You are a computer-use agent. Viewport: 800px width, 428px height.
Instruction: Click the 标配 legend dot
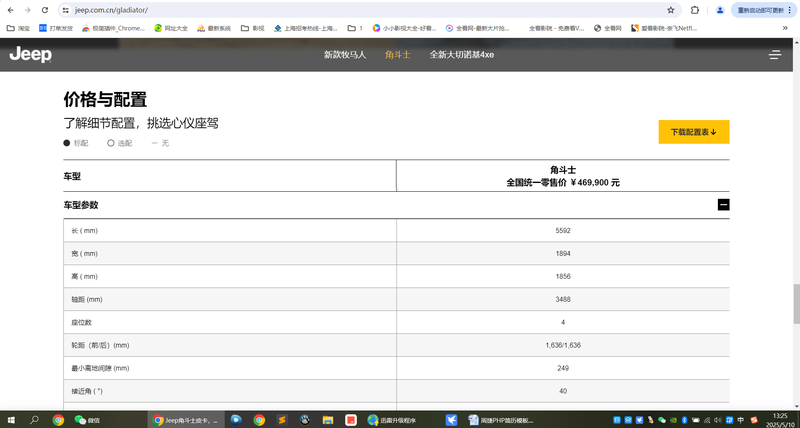coord(66,143)
